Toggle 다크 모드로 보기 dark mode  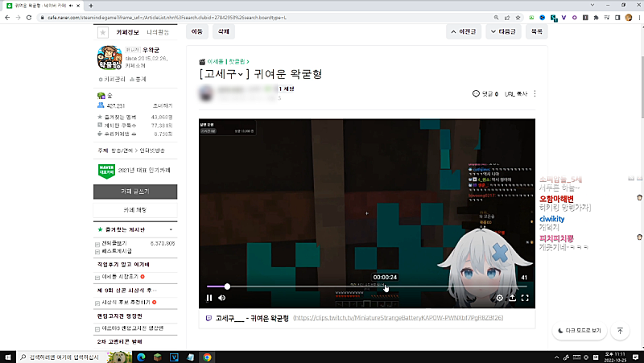tap(580, 331)
